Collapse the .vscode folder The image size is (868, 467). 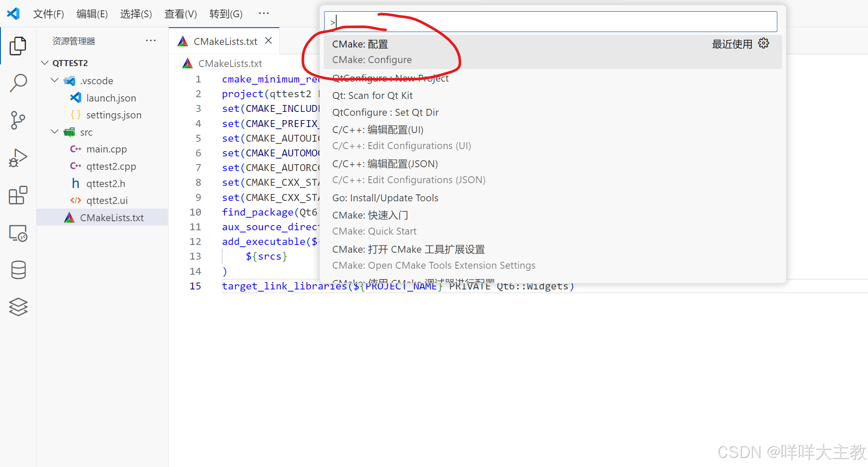(54, 80)
